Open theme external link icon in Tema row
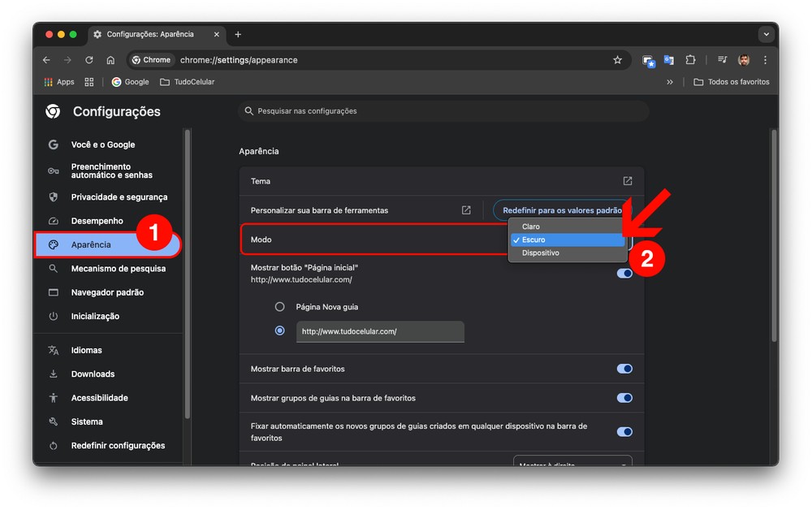Image resolution: width=812 pixels, height=510 pixels. click(627, 181)
